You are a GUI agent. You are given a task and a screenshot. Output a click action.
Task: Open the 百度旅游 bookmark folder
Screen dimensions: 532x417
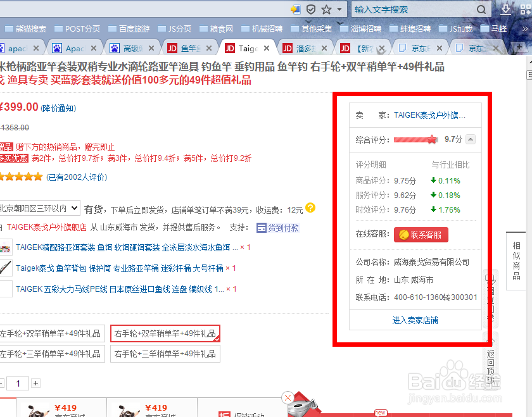(x=129, y=29)
